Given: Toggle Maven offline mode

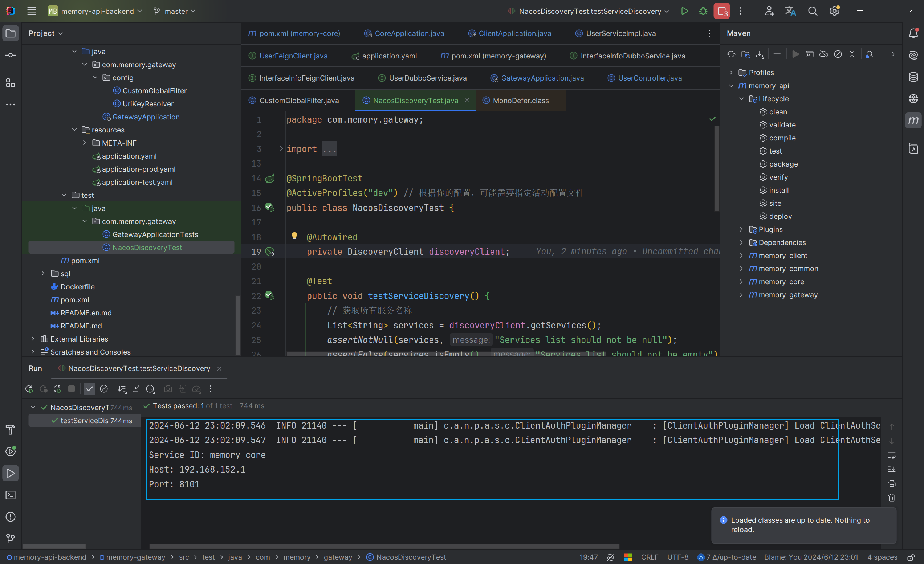Looking at the screenshot, I should tap(823, 54).
